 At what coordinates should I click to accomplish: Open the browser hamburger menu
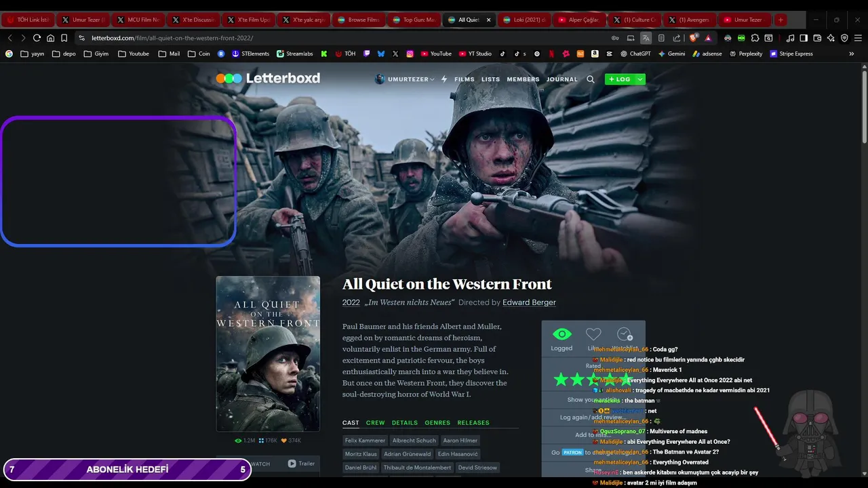pos(858,38)
